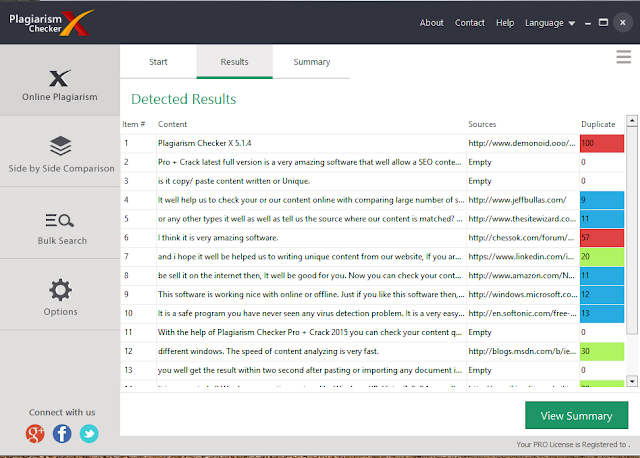This screenshot has width=640, height=458.
Task: Open the thesitewizard source link
Action: pos(522,219)
